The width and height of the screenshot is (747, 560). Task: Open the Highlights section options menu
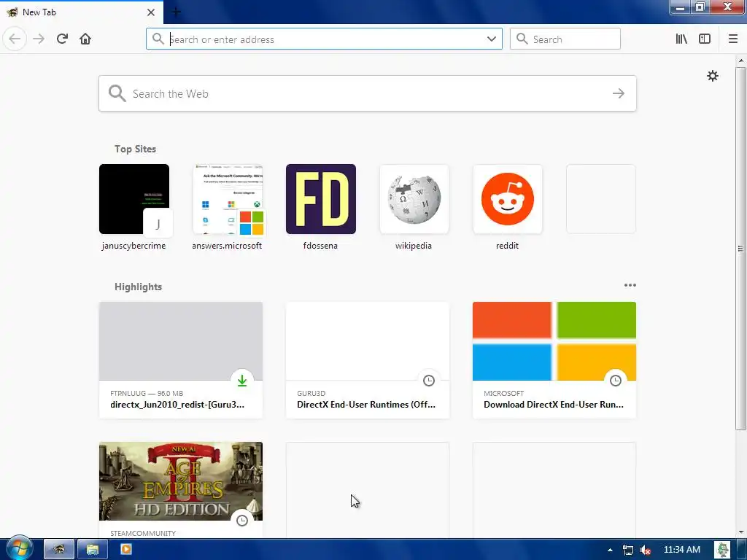[630, 285]
